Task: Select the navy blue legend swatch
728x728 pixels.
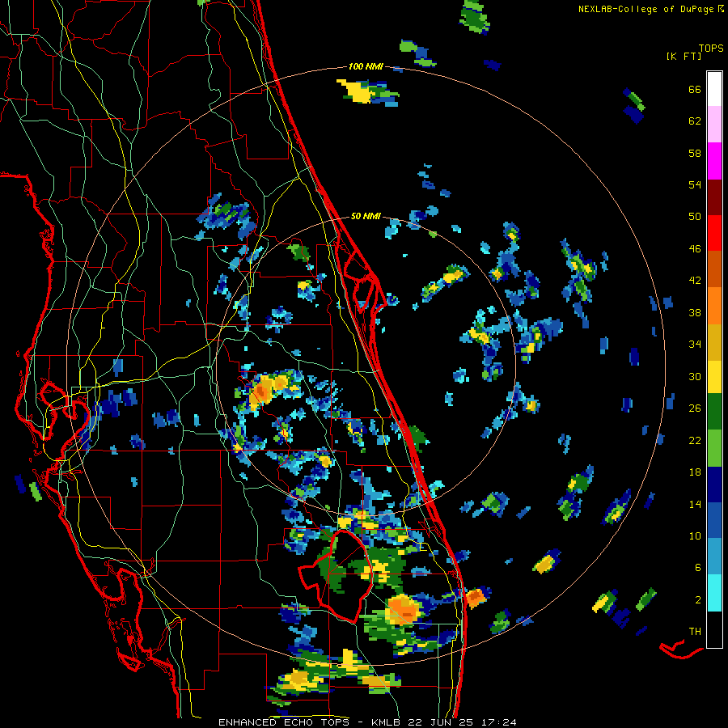Action: (x=714, y=485)
